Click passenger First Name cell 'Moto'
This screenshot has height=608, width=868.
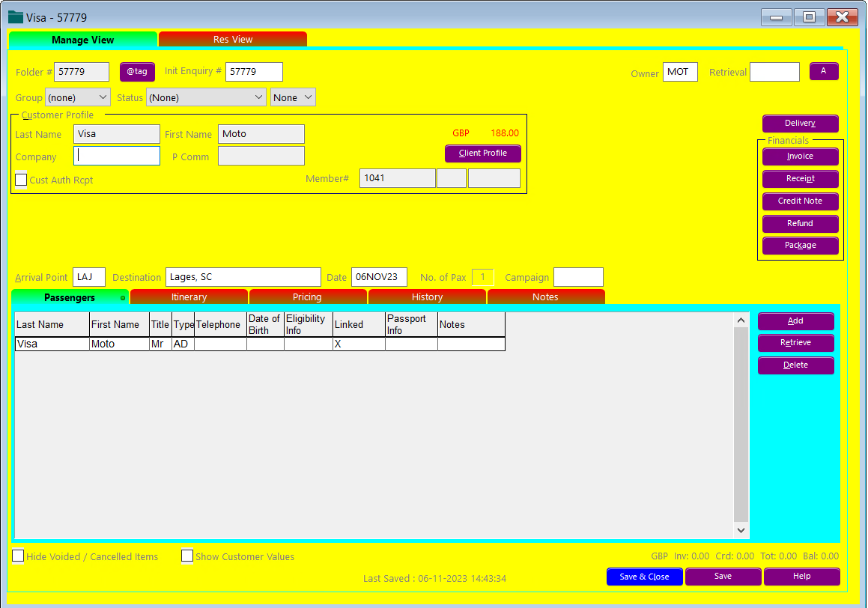(x=120, y=344)
